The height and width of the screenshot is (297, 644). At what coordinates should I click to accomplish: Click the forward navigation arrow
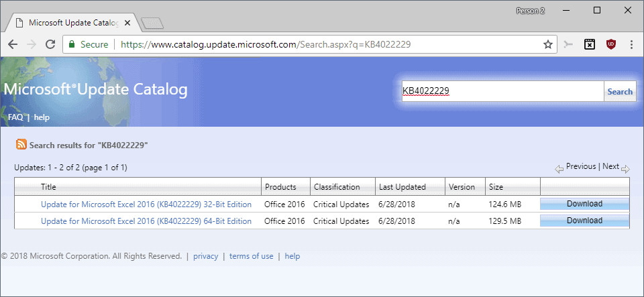pos(32,44)
